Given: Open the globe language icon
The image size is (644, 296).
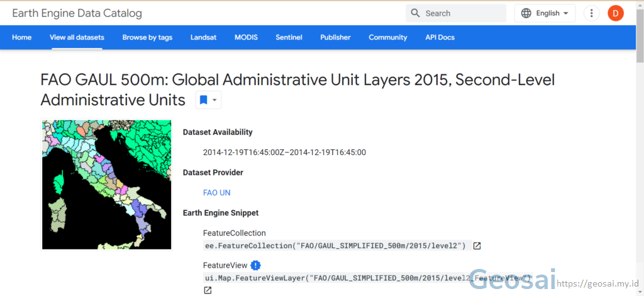Looking at the screenshot, I should pyautogui.click(x=526, y=13).
